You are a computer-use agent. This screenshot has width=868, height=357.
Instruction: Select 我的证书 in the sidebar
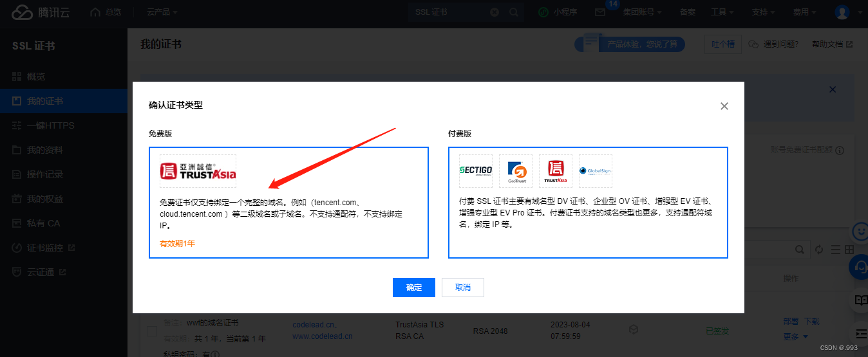pos(64,101)
